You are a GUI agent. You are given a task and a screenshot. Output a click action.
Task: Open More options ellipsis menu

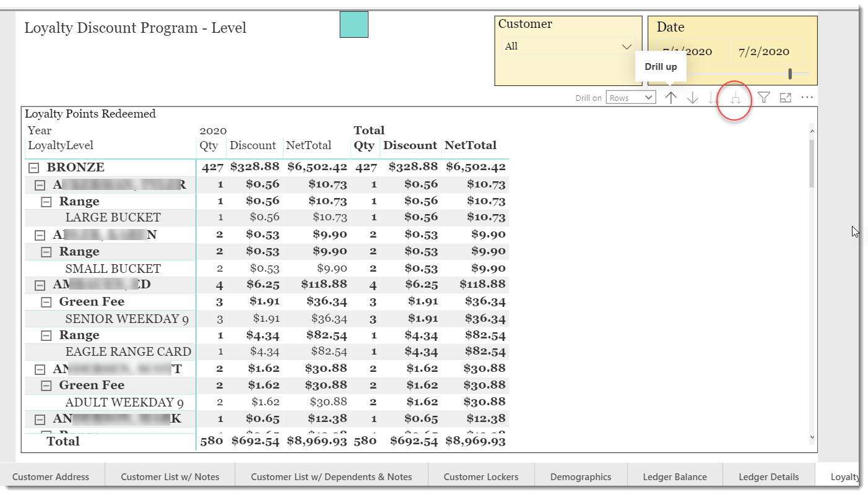(807, 97)
